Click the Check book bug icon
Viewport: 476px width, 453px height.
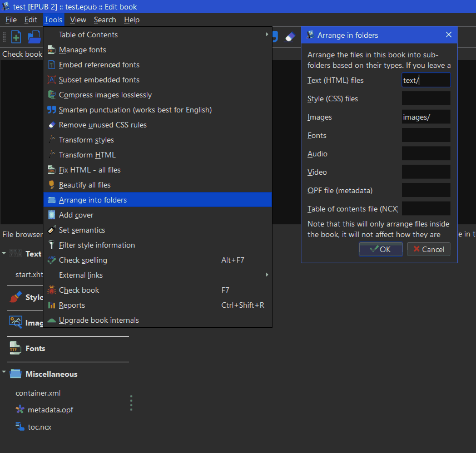coord(52,290)
